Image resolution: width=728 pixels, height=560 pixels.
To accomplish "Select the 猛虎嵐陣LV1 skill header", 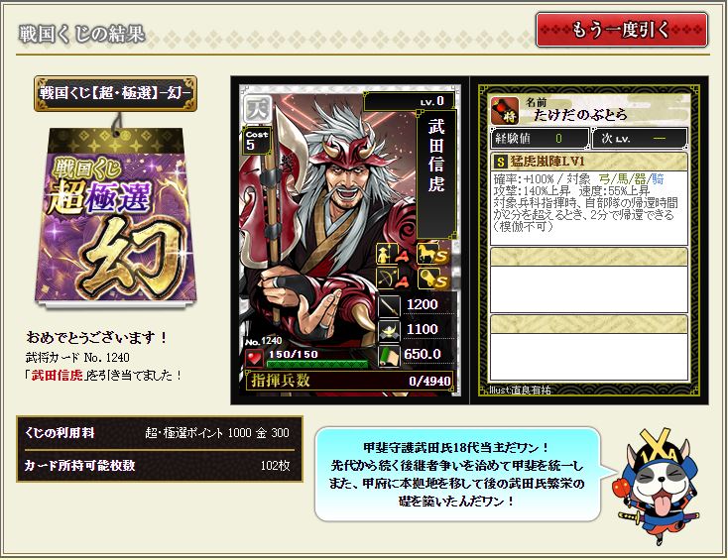I will coord(589,161).
